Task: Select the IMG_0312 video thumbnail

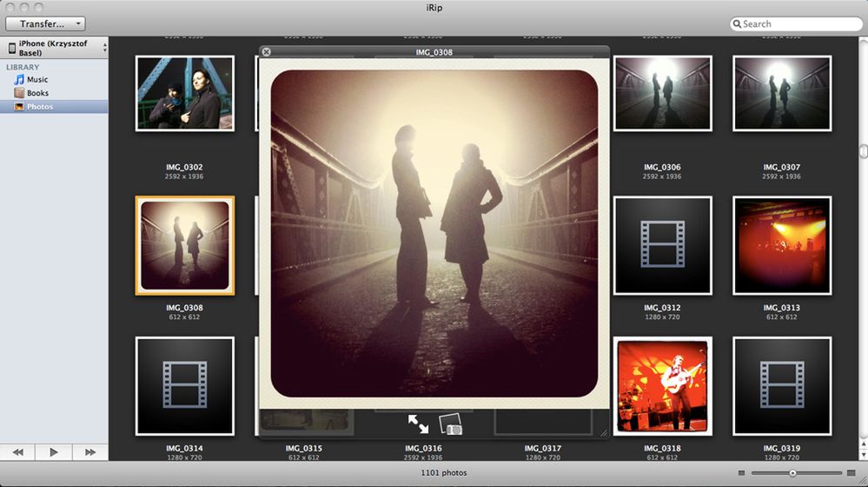Action: tap(662, 245)
